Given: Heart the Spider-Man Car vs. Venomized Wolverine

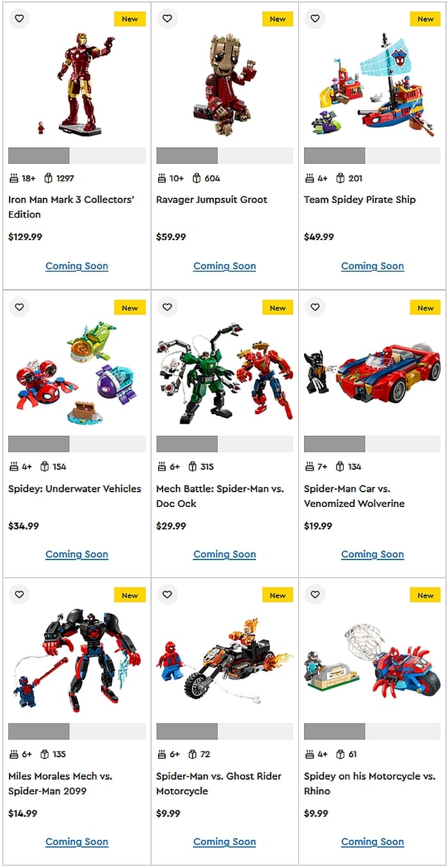Looking at the screenshot, I should 315,307.
